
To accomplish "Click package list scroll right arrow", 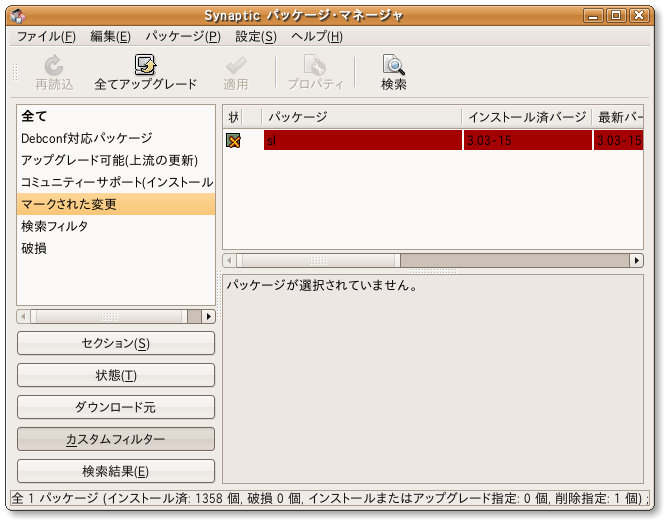I will tap(636, 260).
